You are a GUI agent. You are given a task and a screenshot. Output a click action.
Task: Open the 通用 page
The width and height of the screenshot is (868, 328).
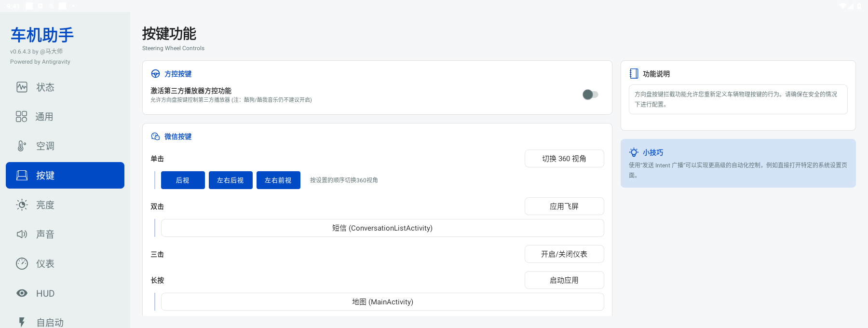pyautogui.click(x=65, y=117)
